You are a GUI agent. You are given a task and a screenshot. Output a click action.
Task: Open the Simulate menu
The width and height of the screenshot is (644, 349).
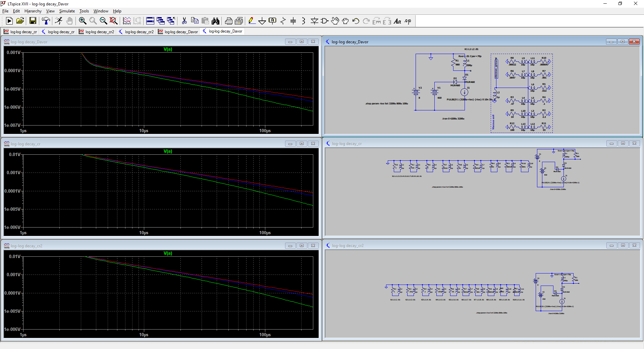67,11
